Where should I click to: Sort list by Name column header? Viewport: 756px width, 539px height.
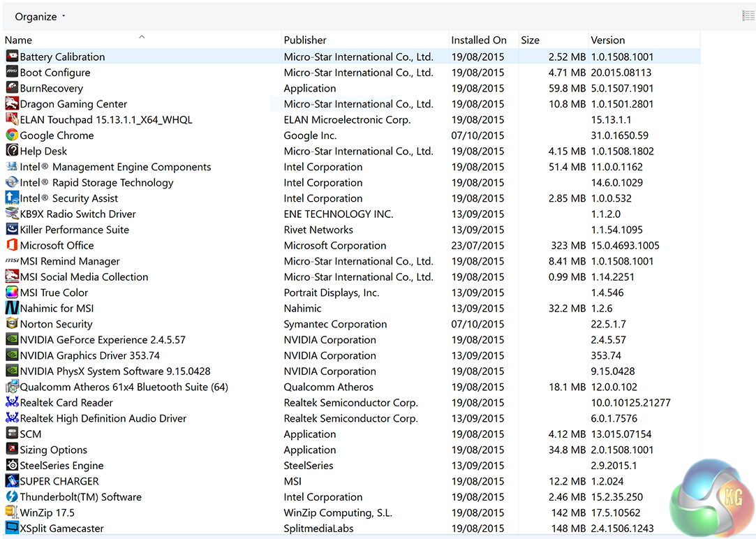pyautogui.click(x=19, y=40)
